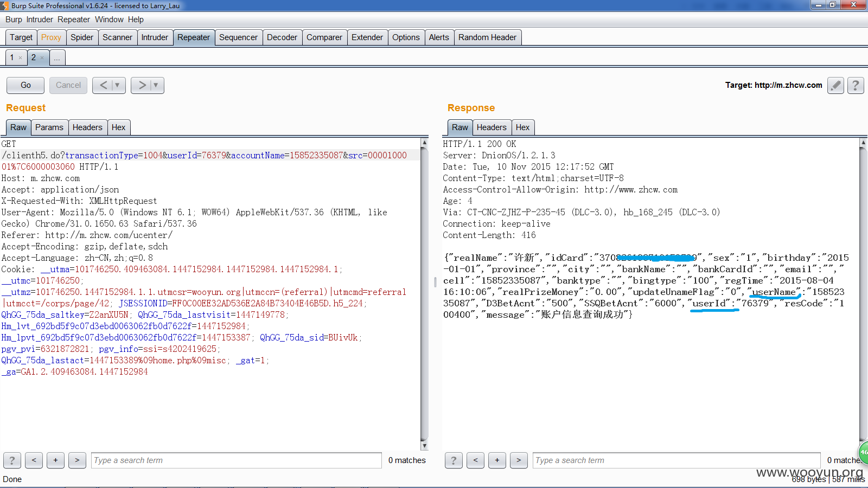Open the Repeater help question-mark icon
The height and width of the screenshot is (488, 868).
coord(856,85)
